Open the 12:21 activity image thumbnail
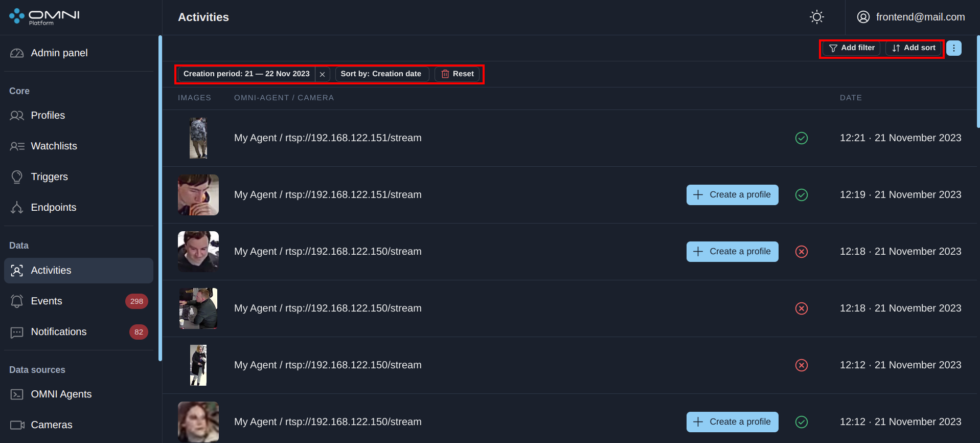 coord(198,138)
